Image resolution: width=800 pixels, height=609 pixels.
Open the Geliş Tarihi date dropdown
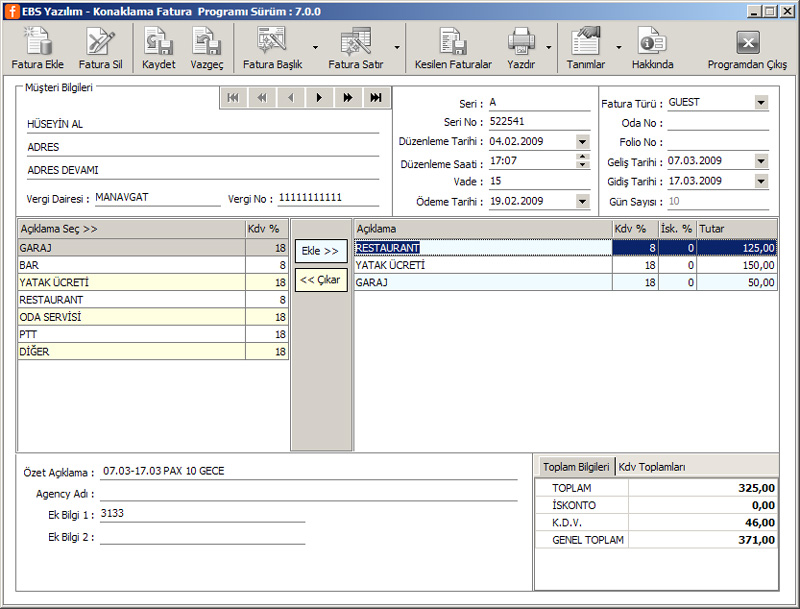tap(761, 161)
